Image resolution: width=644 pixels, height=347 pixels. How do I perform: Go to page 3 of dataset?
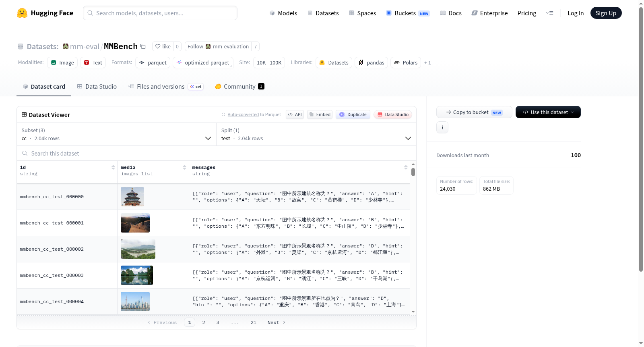click(x=218, y=322)
